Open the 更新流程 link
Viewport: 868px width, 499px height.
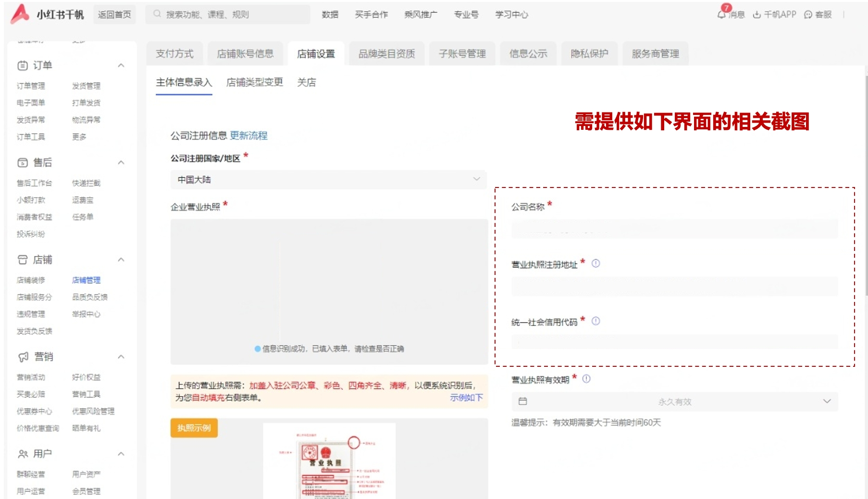[x=248, y=136]
